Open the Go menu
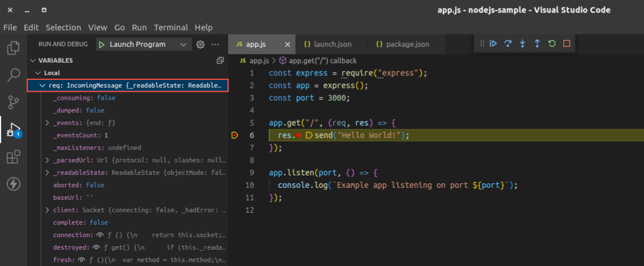 tap(120, 28)
